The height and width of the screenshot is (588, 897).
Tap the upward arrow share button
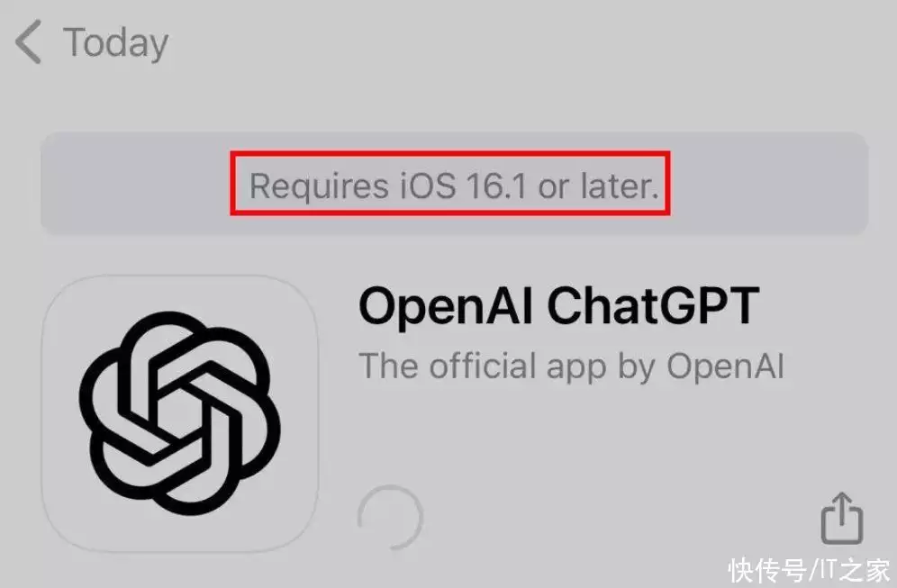click(841, 519)
